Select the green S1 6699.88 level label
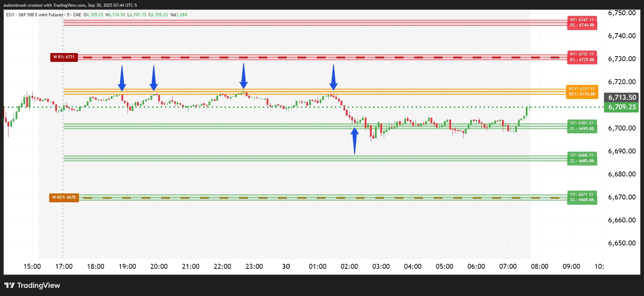 click(582, 129)
